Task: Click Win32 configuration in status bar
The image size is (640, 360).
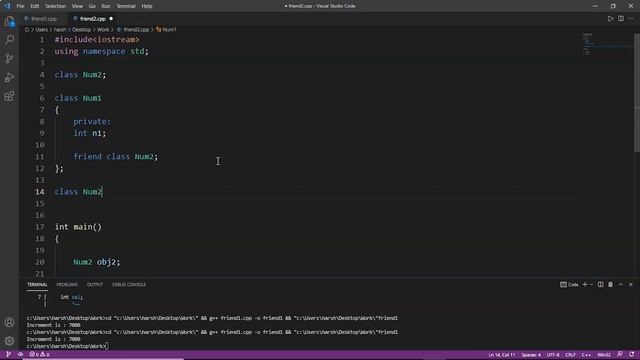Action: (x=604, y=355)
